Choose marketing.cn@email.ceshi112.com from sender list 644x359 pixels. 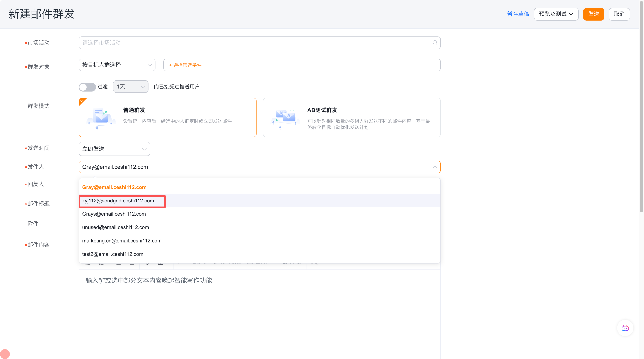[122, 241]
